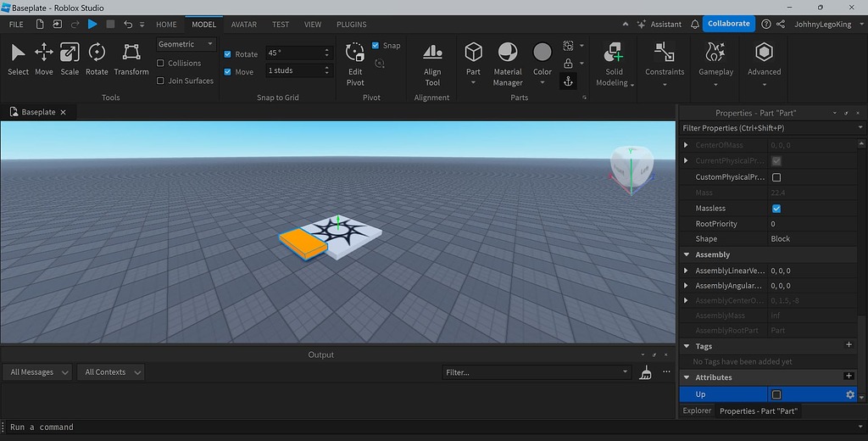
Task: Toggle the Anchor button in Parts
Action: tap(568, 81)
